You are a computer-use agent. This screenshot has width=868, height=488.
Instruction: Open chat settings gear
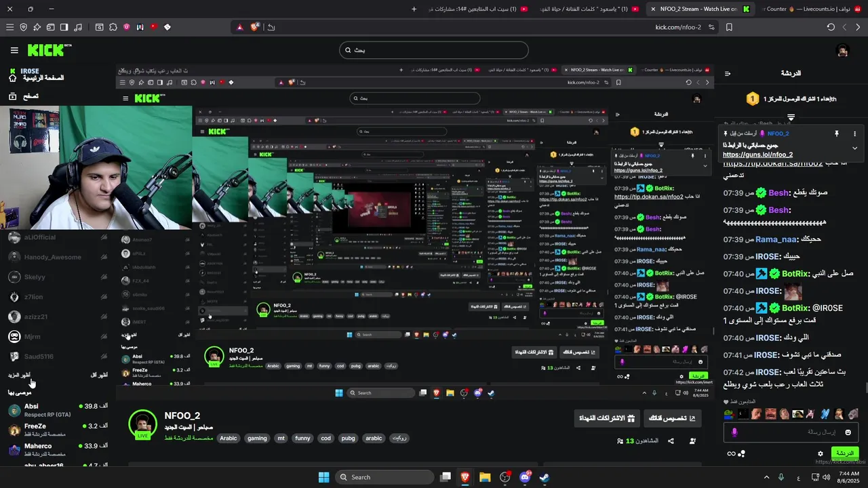pyautogui.click(x=821, y=453)
